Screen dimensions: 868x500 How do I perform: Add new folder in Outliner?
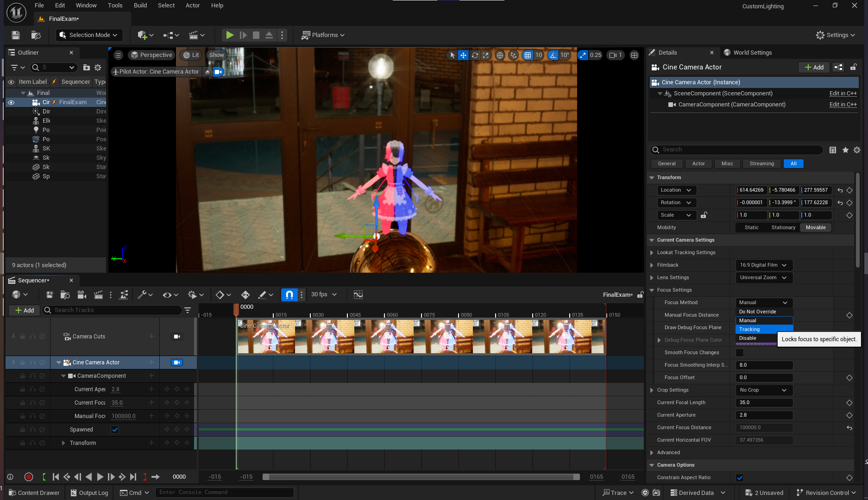click(x=87, y=68)
